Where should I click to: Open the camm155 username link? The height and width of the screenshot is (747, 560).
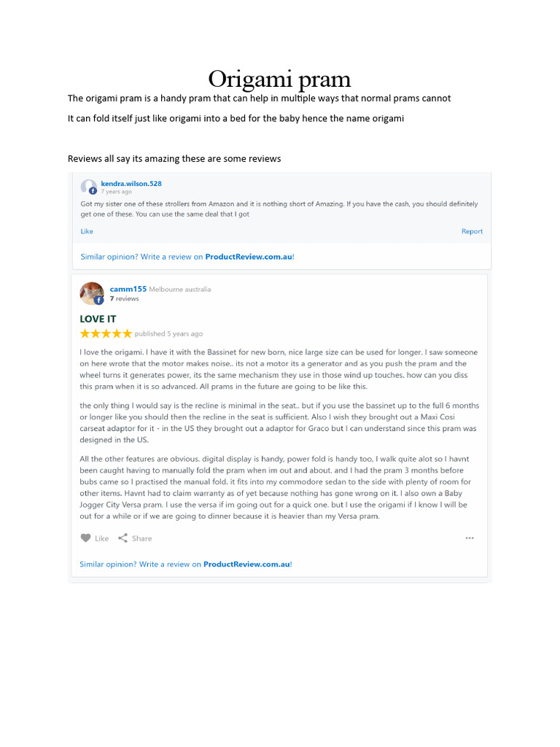[x=128, y=289]
